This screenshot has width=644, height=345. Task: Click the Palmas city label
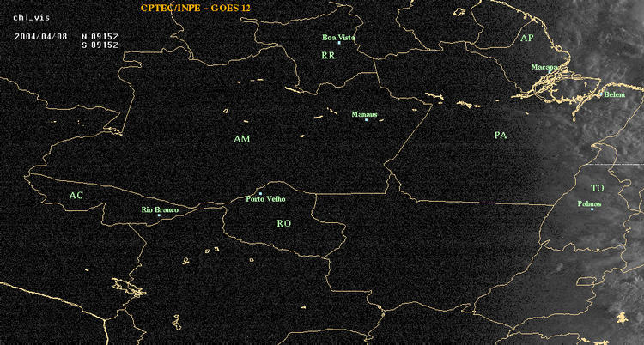[589, 203]
